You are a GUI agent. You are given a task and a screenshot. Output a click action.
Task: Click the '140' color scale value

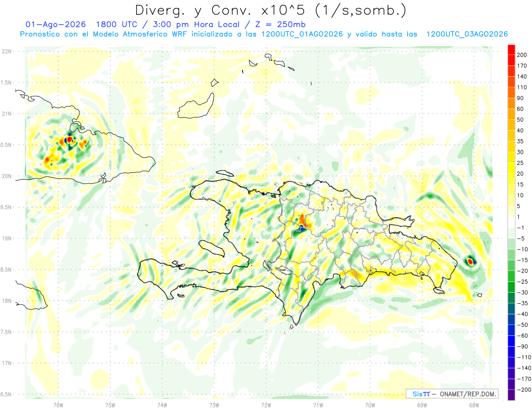[x=522, y=76]
